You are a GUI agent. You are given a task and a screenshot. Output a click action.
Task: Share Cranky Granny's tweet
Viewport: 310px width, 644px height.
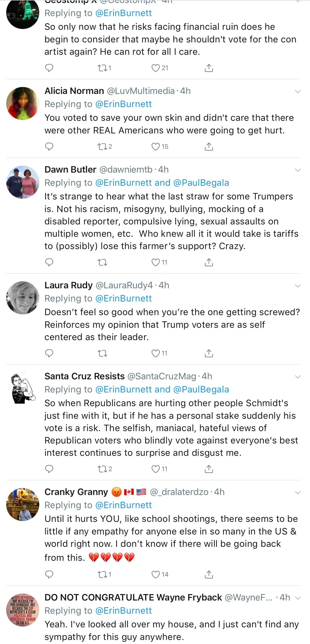209,574
